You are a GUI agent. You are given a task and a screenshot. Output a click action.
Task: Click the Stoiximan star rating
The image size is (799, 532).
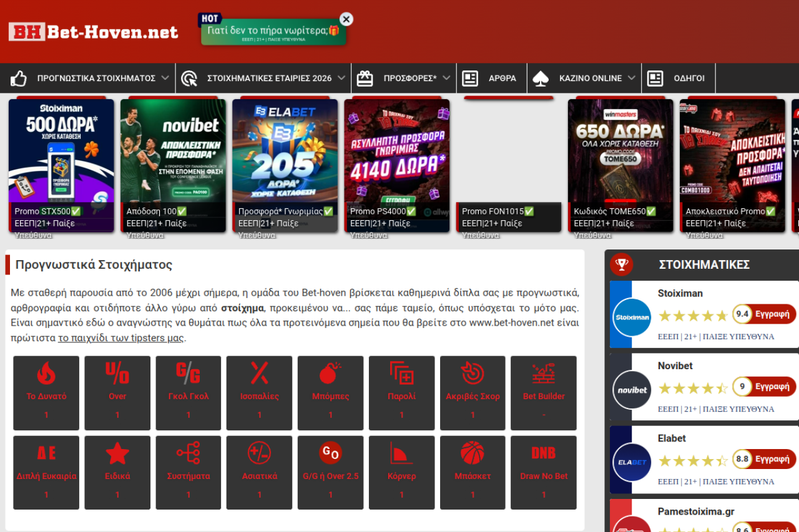pos(693,316)
